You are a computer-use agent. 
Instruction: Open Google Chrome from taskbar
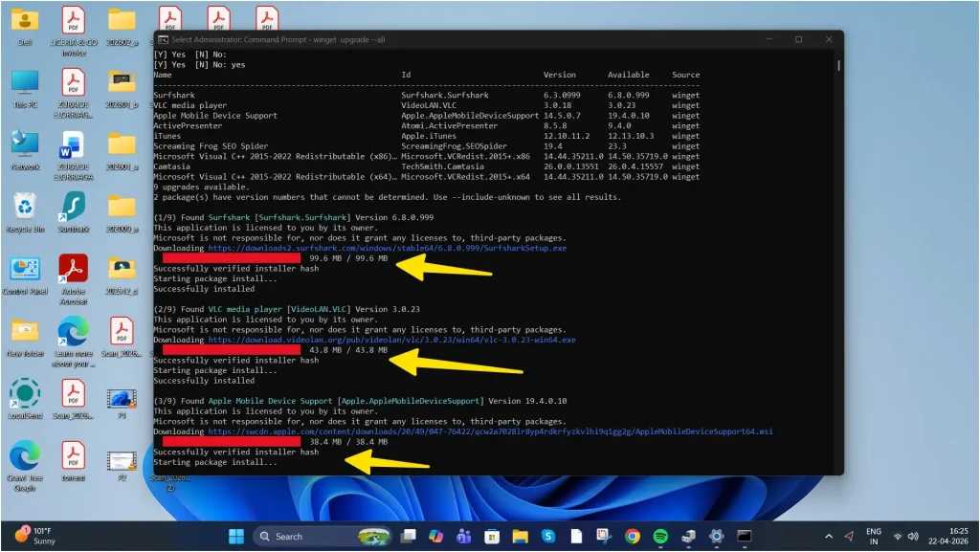633,537
